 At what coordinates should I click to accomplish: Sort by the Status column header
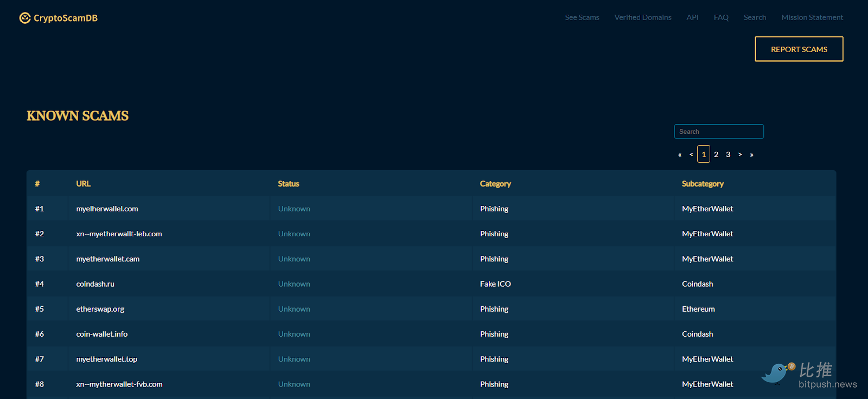tap(289, 184)
